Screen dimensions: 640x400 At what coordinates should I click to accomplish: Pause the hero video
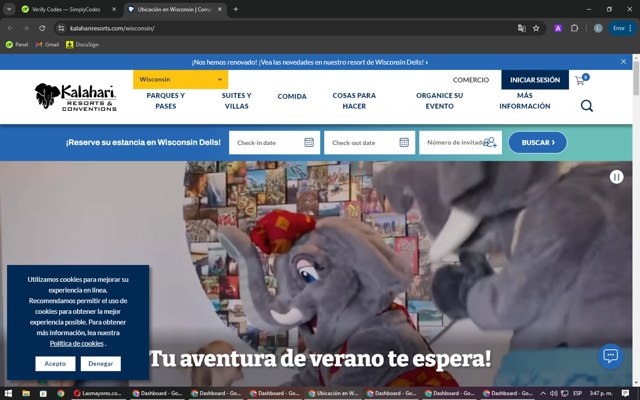pyautogui.click(x=616, y=177)
